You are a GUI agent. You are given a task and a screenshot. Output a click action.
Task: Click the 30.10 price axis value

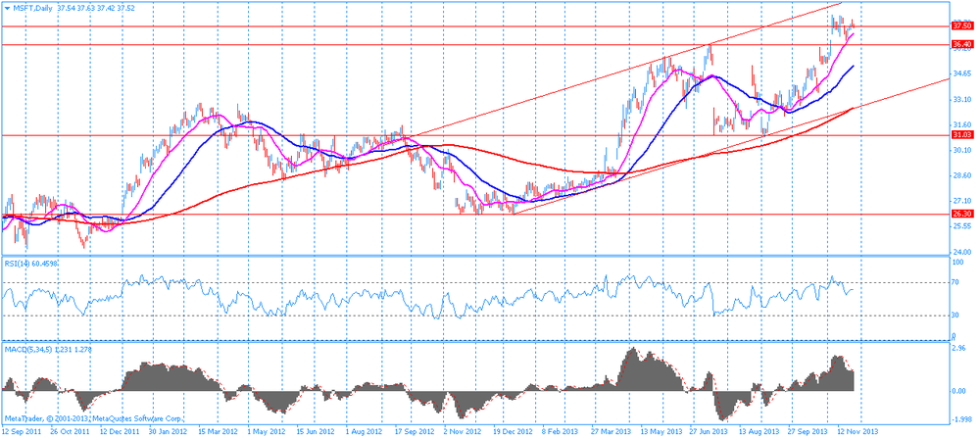[961, 150]
